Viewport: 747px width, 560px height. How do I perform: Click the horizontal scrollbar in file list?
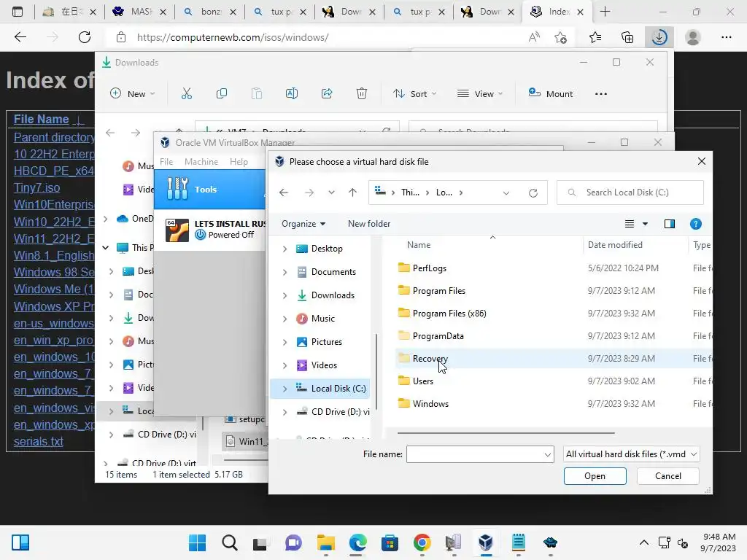pyautogui.click(x=506, y=433)
